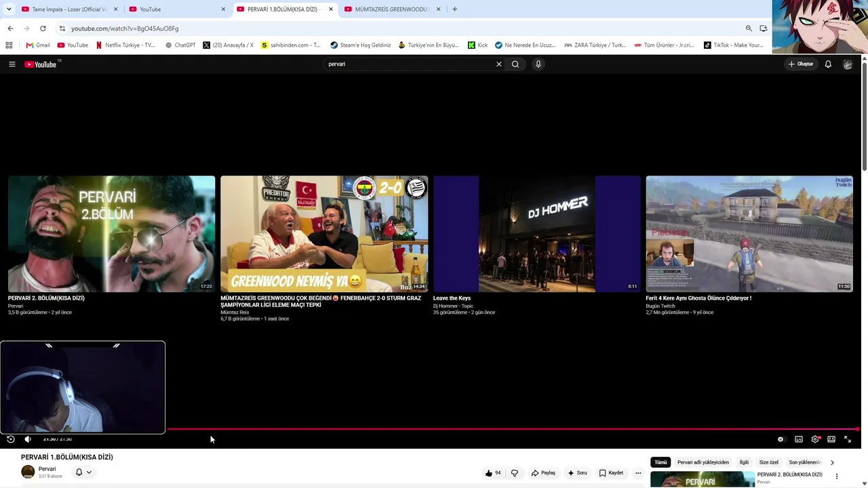
Task: Open a new browser tab with plus
Action: coord(454,9)
